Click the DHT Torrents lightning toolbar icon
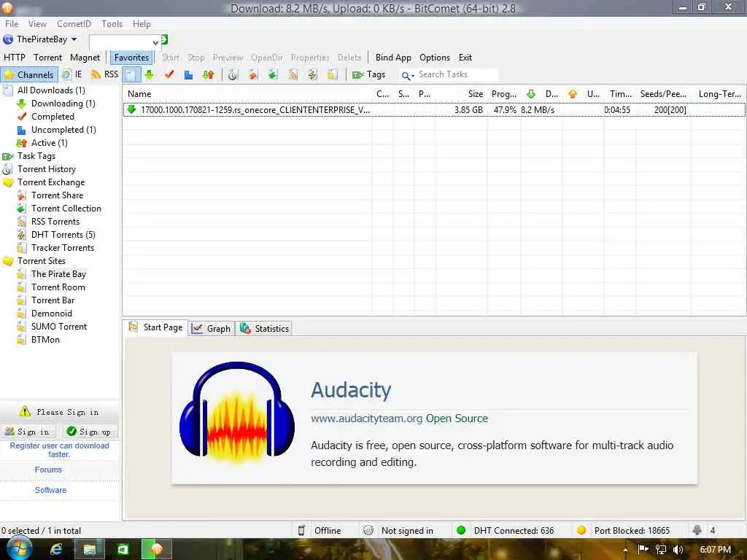Image resolution: width=747 pixels, height=560 pixels. point(312,74)
